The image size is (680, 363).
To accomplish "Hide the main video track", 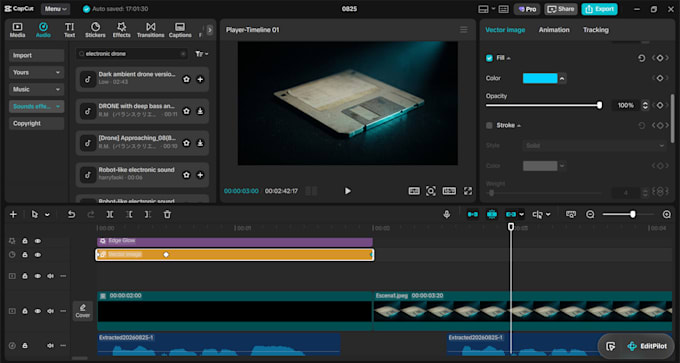I will [x=38, y=311].
